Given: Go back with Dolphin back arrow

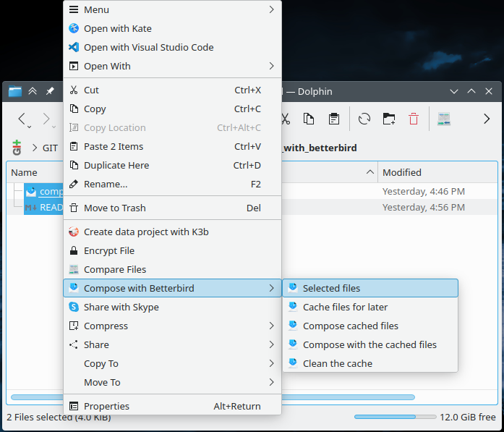Looking at the screenshot, I should (x=22, y=119).
